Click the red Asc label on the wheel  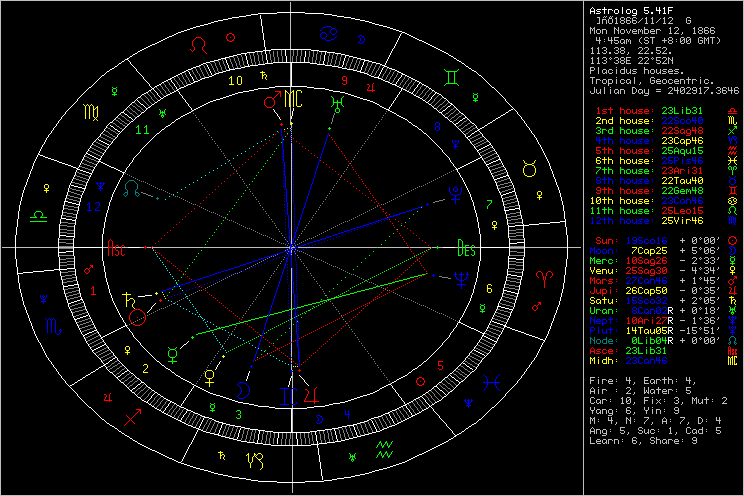(116, 250)
